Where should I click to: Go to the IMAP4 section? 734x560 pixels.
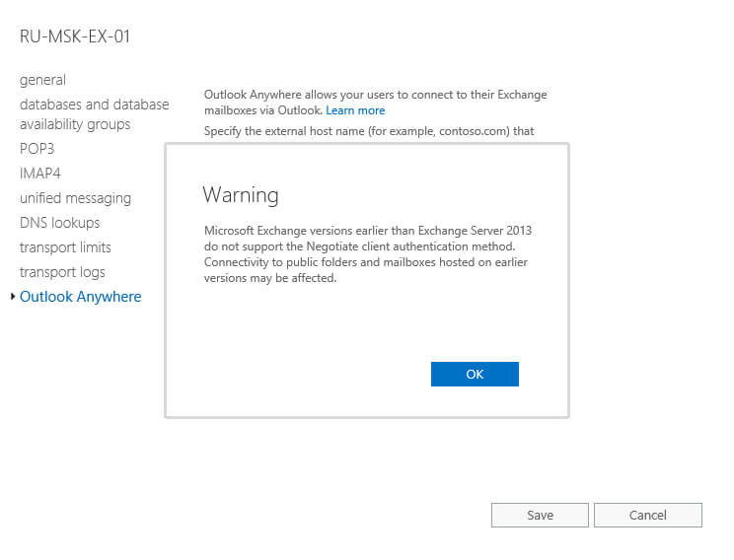click(40, 174)
